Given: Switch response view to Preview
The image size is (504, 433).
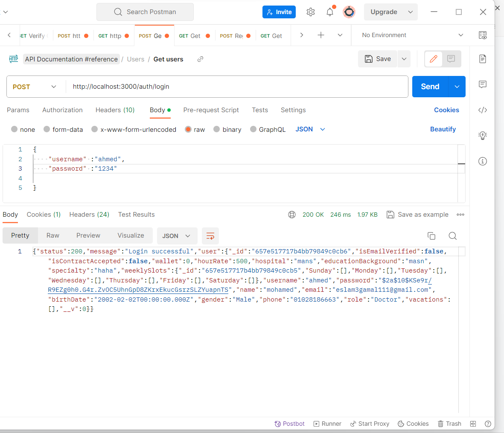Looking at the screenshot, I should [x=88, y=235].
